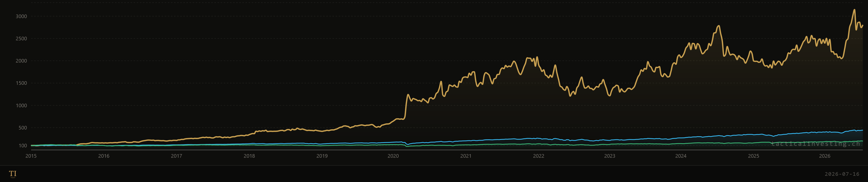Click the gold line's mid-2024 peak
This screenshot has width=868, height=182.
point(719,26)
